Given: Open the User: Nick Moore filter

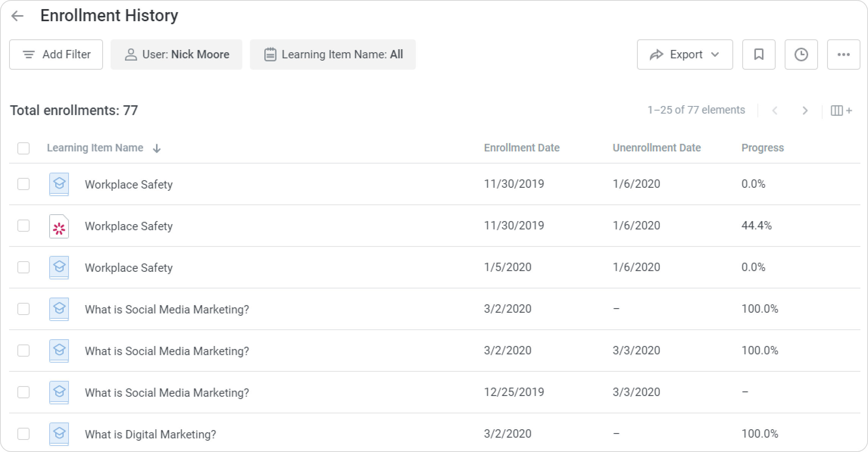Looking at the screenshot, I should [176, 55].
